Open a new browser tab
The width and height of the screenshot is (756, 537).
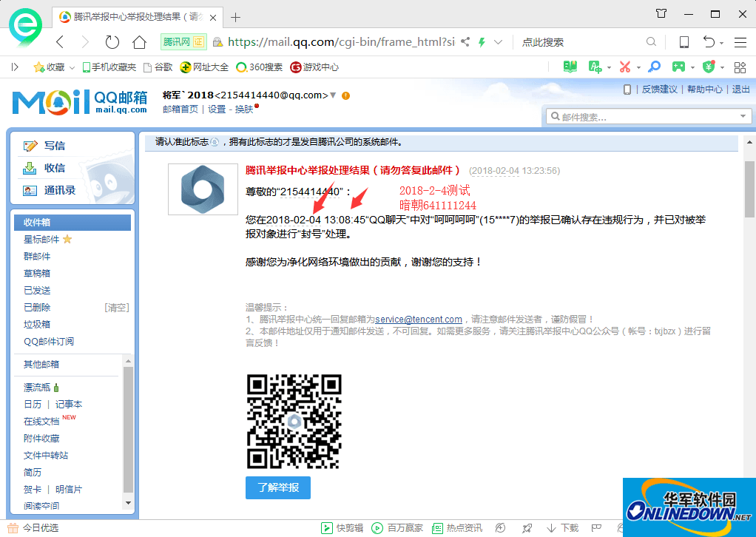235,17
